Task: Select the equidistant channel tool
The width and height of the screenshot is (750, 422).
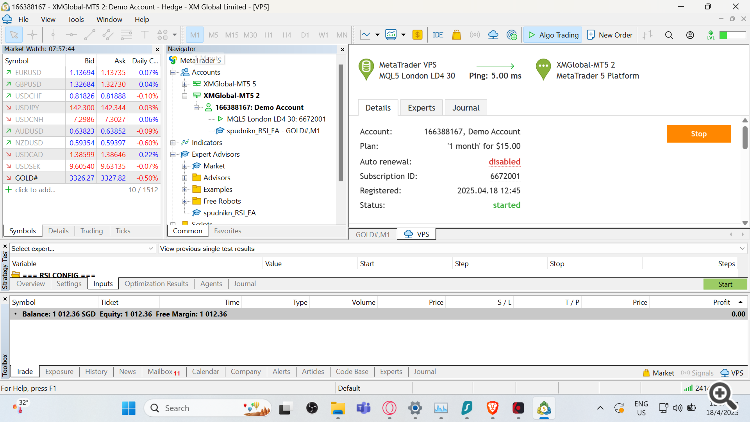Action: click(x=108, y=35)
